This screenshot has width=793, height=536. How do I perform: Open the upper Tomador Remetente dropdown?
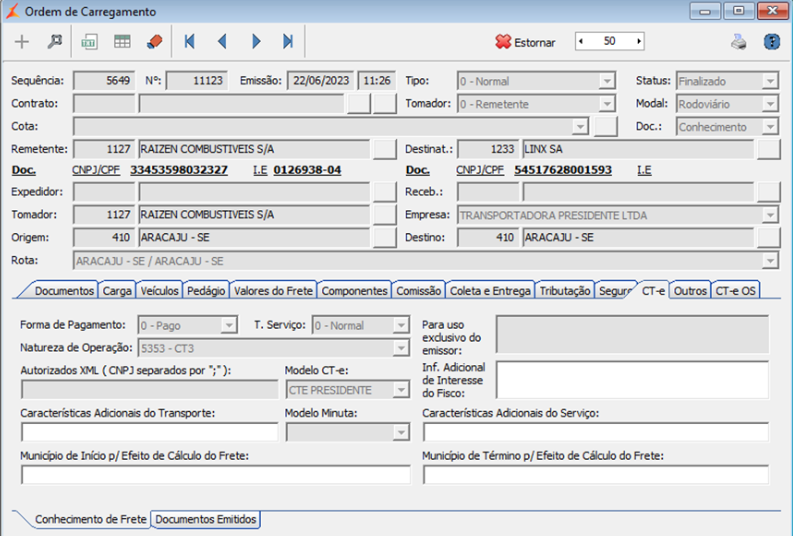(607, 104)
